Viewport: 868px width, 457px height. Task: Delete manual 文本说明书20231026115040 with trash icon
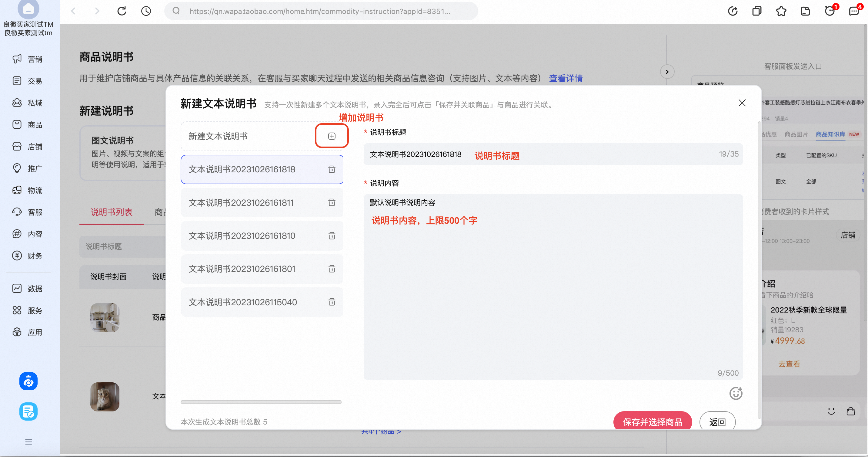click(x=332, y=302)
